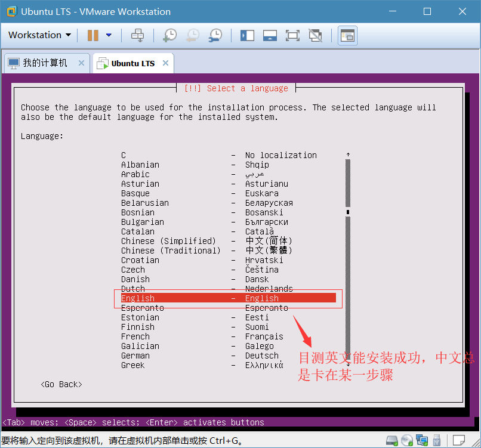
Task: Take a snapshot of the VM
Action: click(169, 35)
